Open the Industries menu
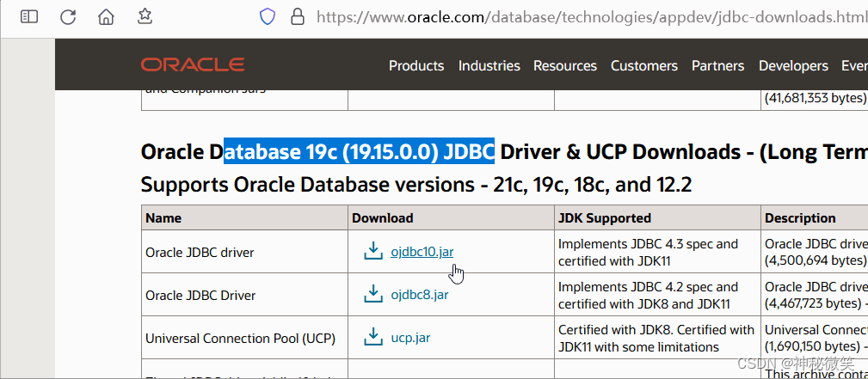Image resolution: width=868 pixels, height=379 pixels. 489,66
